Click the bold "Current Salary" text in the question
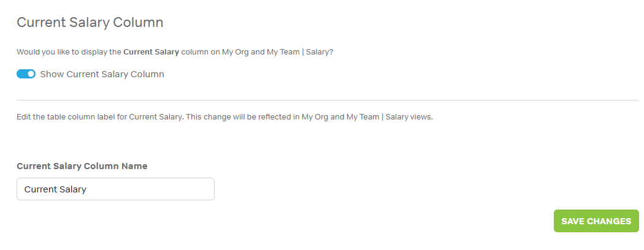Image resolution: width=644 pixels, height=250 pixels. [x=151, y=52]
